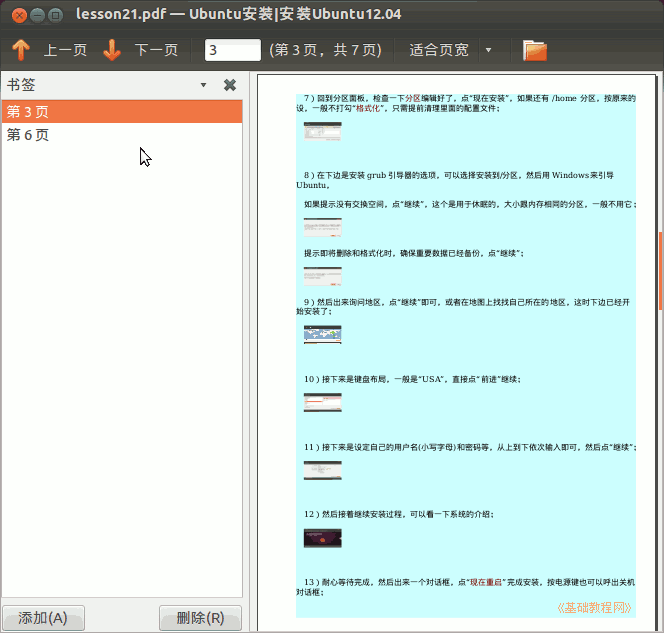Click the dark slideshow thumbnail under step 12
The width and height of the screenshot is (664, 633).
(322, 538)
